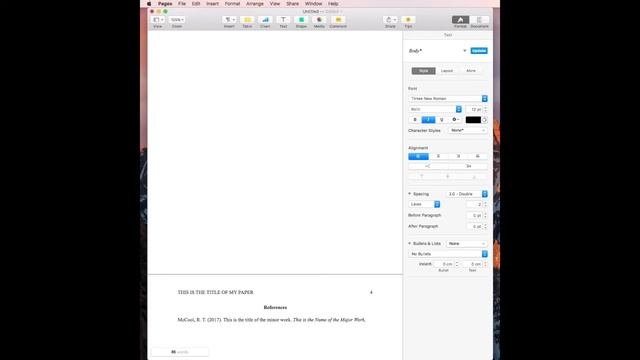Viewport: 640px width, 360px height.
Task: Add a Comment from the toolbar
Action: pyautogui.click(x=338, y=20)
